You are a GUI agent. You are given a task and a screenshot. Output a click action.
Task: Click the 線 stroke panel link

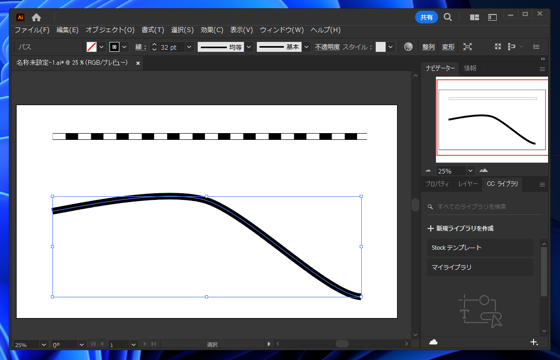click(x=140, y=47)
